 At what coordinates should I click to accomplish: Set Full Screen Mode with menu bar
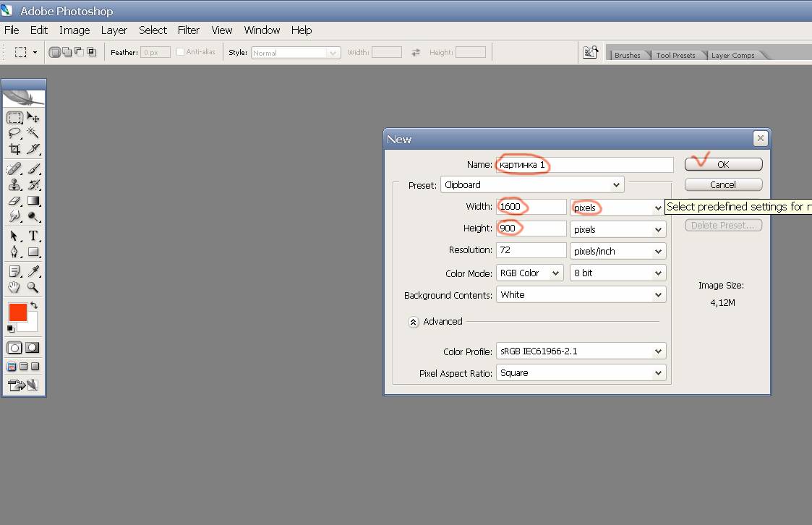23,367
